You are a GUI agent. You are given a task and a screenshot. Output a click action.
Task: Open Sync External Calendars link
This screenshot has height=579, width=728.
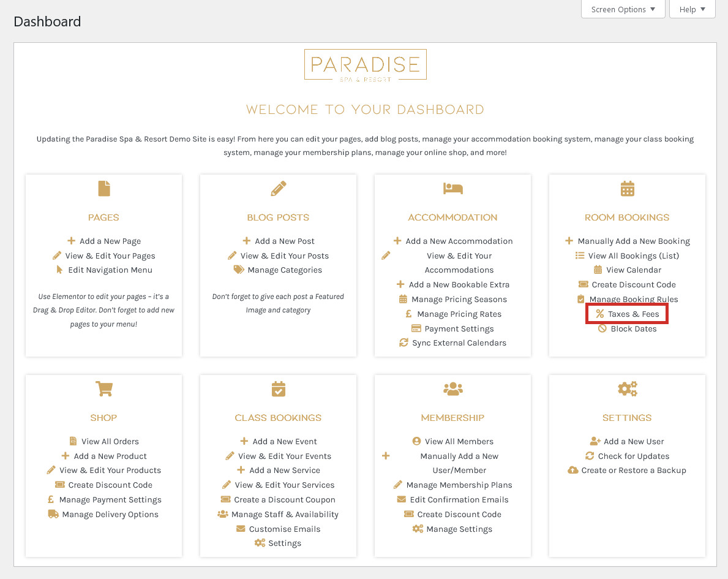point(459,343)
